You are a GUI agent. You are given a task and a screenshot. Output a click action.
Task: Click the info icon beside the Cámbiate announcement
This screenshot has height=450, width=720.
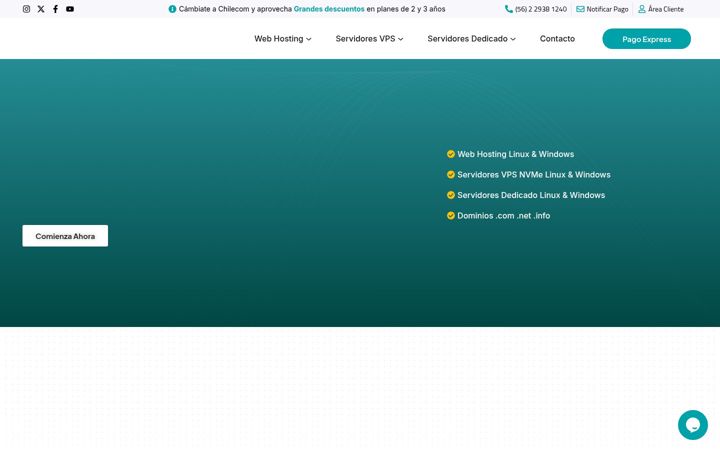coord(172,9)
